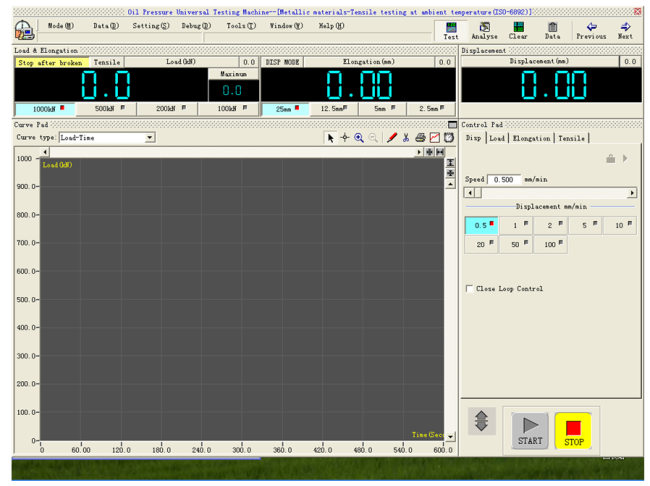Click the Data trash icon in toolbar

552,30
